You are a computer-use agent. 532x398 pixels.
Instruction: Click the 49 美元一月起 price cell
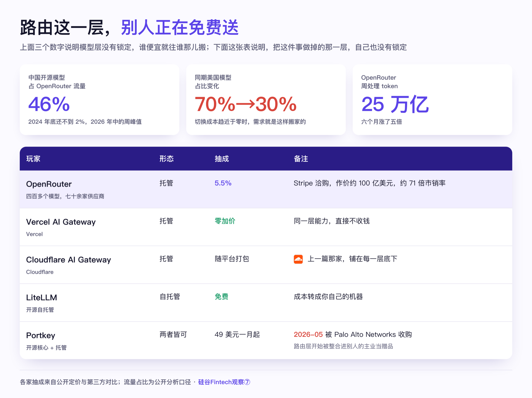(x=237, y=334)
